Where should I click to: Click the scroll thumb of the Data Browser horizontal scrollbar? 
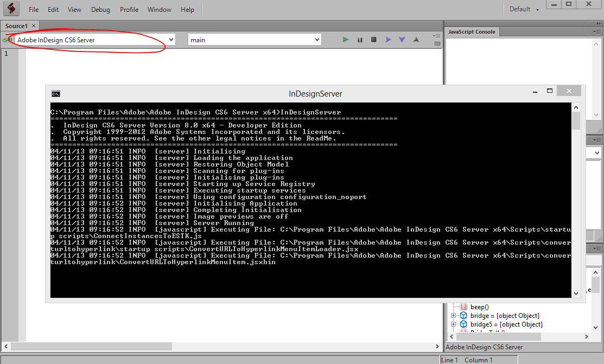point(499,337)
